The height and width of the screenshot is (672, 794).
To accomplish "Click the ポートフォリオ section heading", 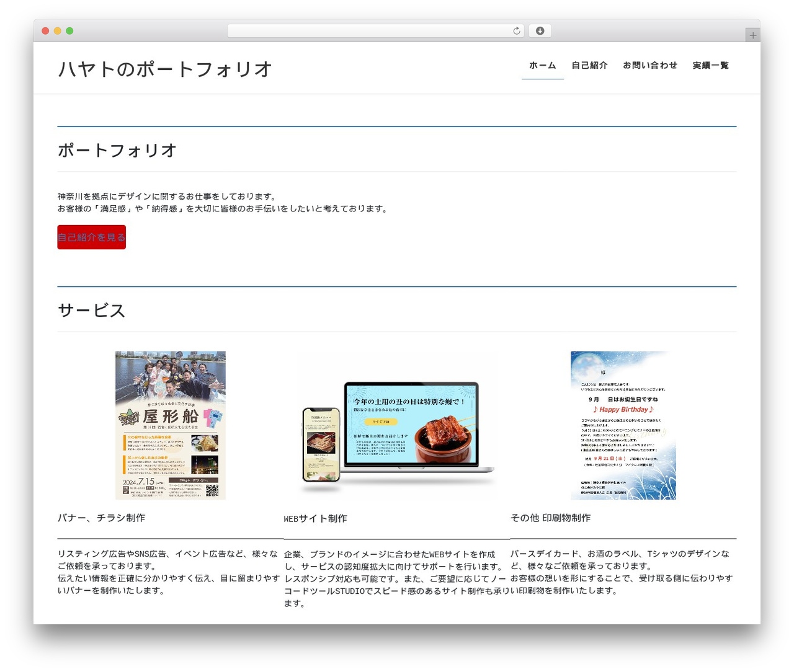I will (x=117, y=150).
